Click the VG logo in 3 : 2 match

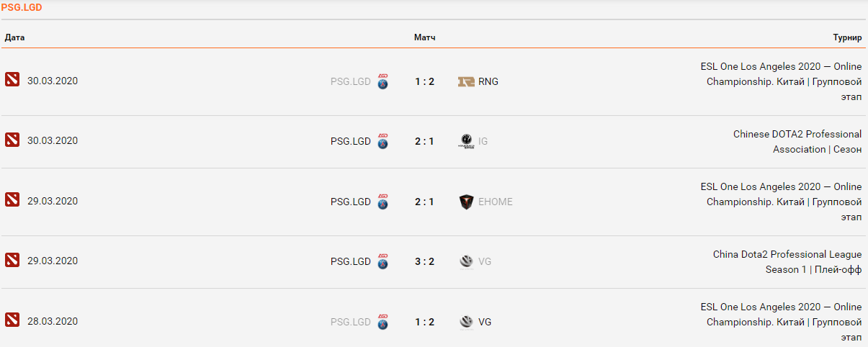click(x=466, y=261)
